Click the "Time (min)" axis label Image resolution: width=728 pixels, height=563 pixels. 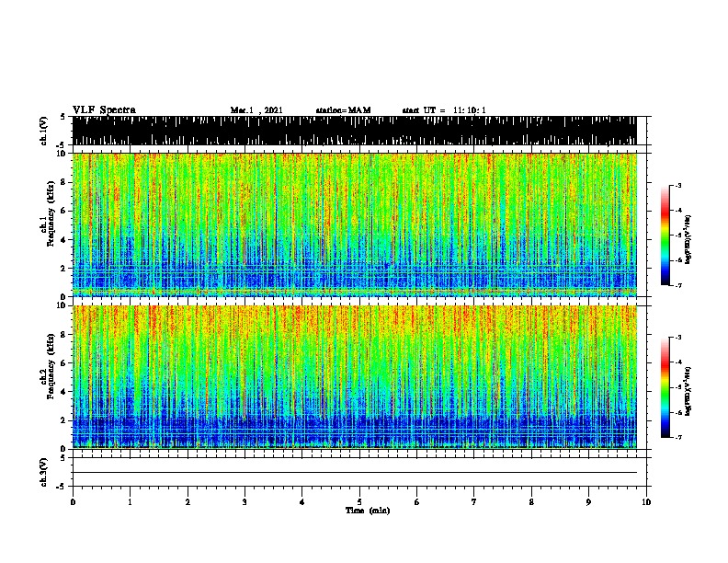[368, 511]
